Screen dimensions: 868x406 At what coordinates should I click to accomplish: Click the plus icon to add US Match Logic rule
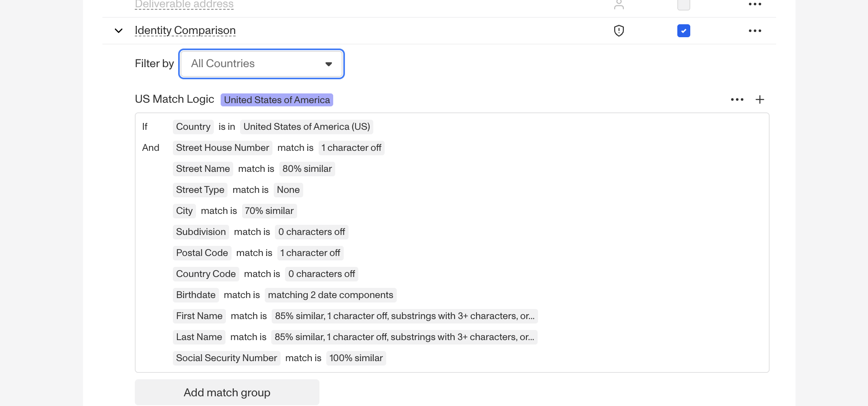[760, 99]
